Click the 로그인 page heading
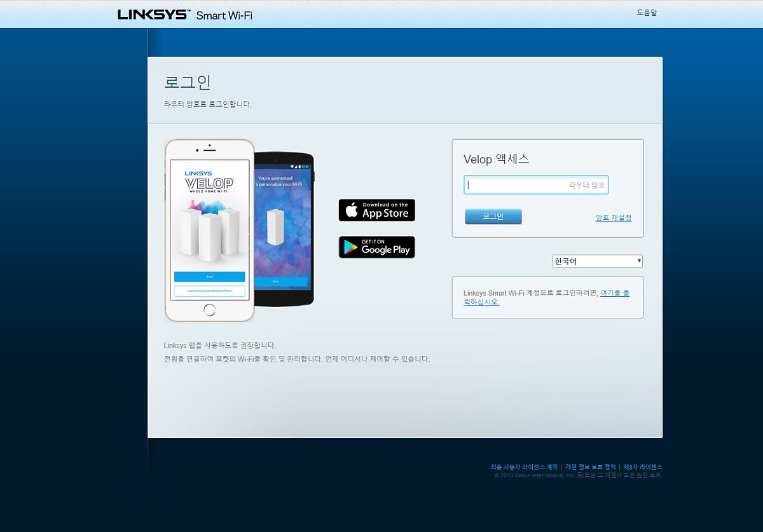This screenshot has height=532, width=763. pyautogui.click(x=188, y=83)
